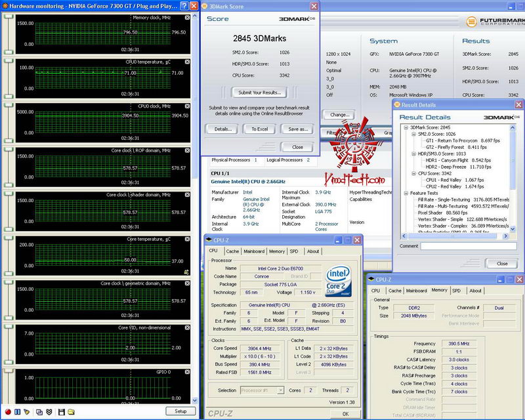Click the Intel Core 2 Duo logo in CPU-Z
Image resolution: width=525 pixels, height=420 pixels.
(338, 281)
